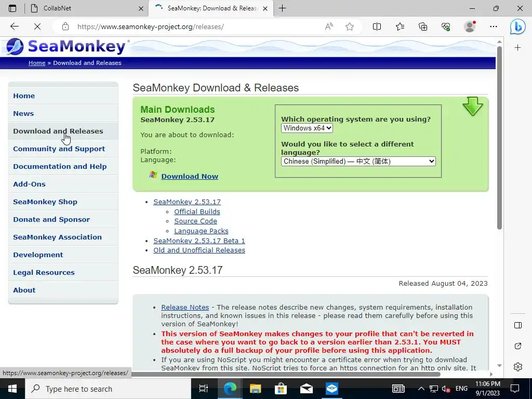Customize Edge sidebar gear icon

518,367
